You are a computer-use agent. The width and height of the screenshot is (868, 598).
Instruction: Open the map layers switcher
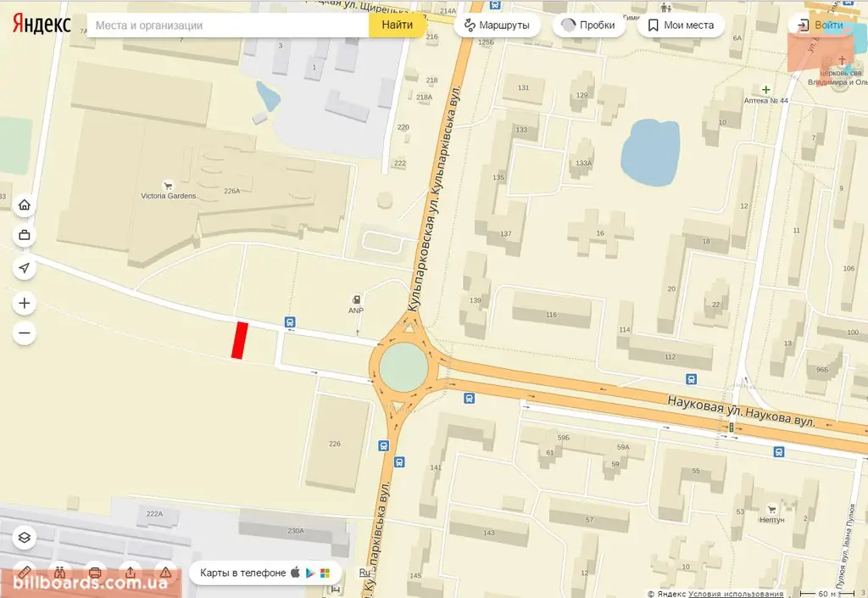[25, 538]
